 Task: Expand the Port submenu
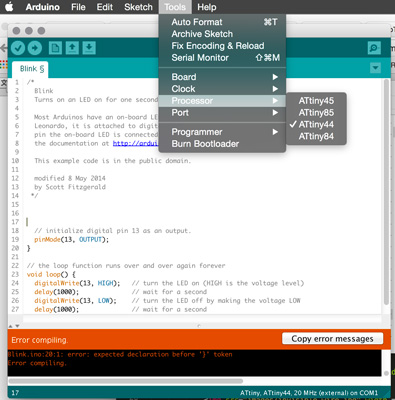click(x=222, y=113)
